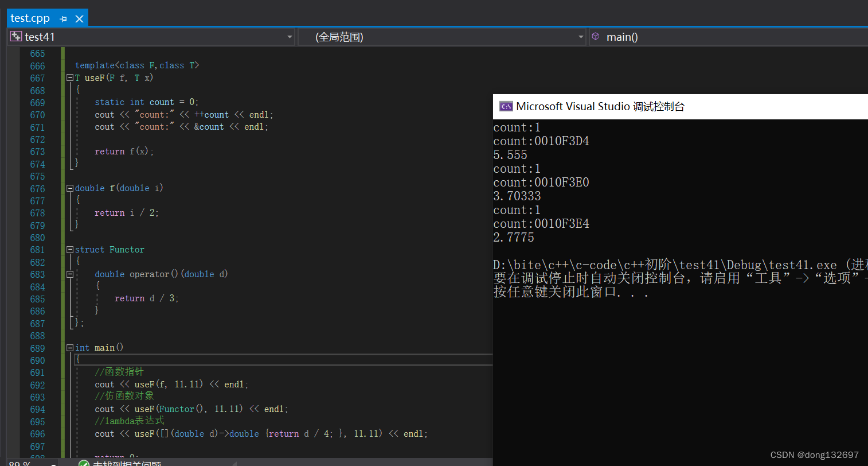Click the '要在调试停止时自动关闭控制台' console line
Image resolution: width=868 pixels, height=466 pixels.
(681, 278)
